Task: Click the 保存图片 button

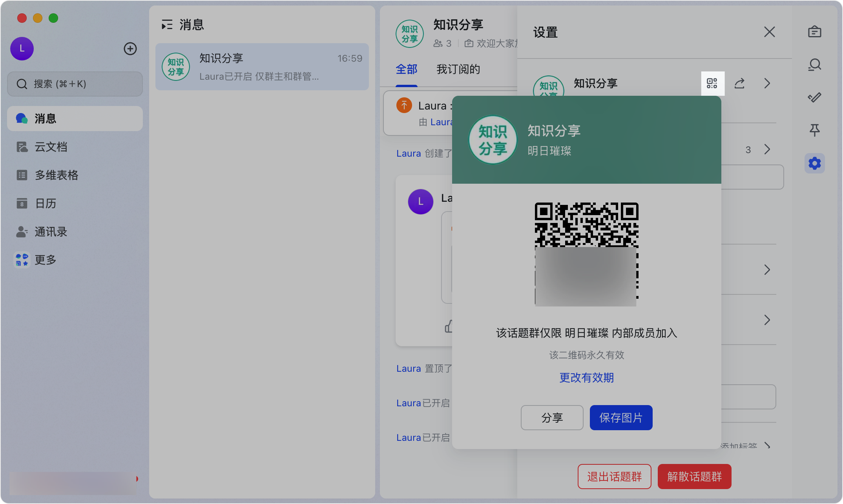Action: pos(621,418)
